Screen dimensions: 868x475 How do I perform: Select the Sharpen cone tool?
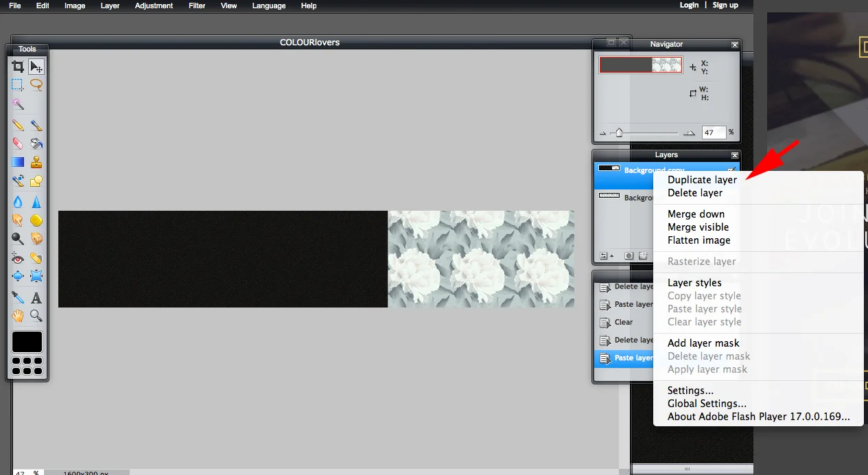(36, 202)
